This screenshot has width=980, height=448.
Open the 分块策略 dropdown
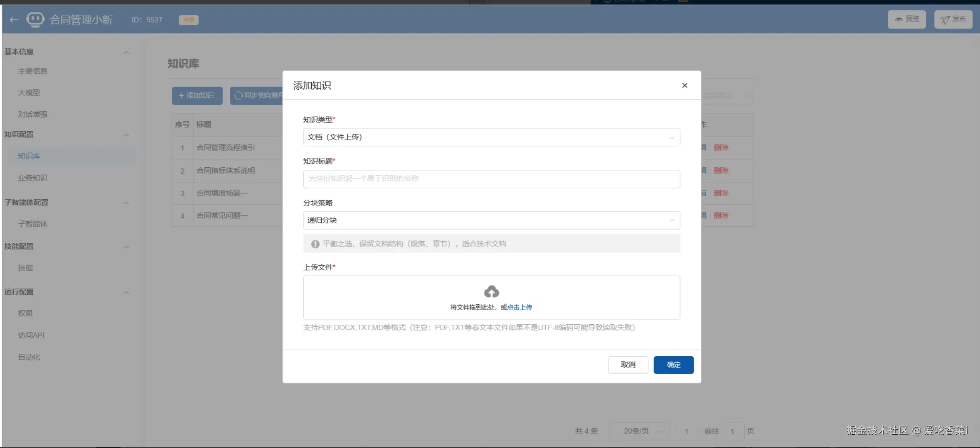pos(492,220)
